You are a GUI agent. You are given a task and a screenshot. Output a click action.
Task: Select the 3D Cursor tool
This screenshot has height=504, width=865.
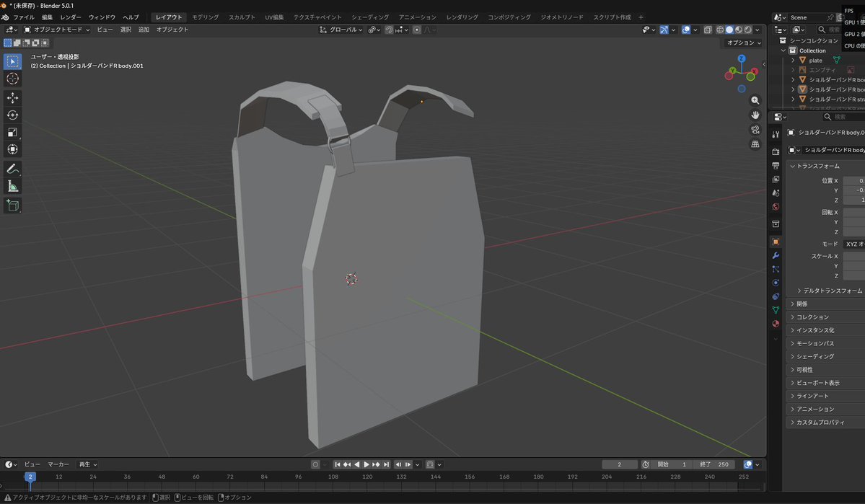(x=12, y=79)
